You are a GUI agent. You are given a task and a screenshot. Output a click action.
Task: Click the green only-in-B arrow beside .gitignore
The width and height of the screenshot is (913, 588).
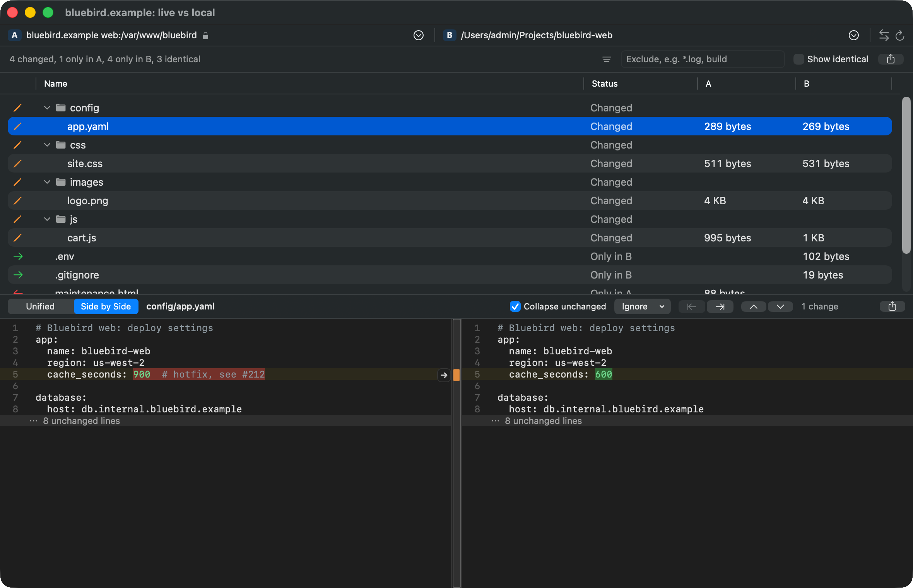tap(18, 275)
